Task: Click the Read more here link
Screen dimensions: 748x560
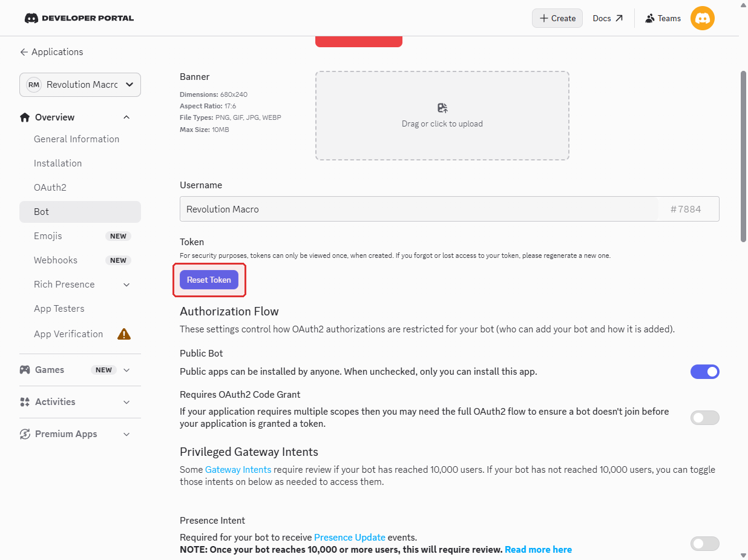Action: [x=538, y=550]
